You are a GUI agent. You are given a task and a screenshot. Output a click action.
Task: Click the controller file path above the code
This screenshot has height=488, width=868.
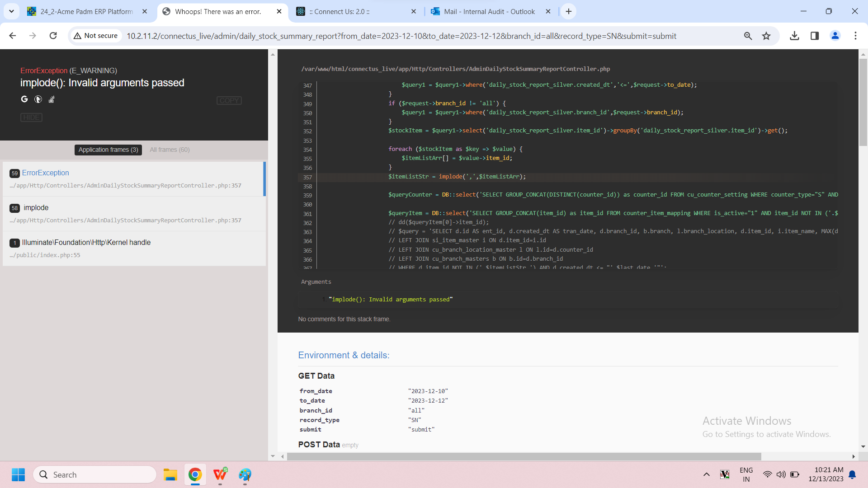[x=456, y=69]
